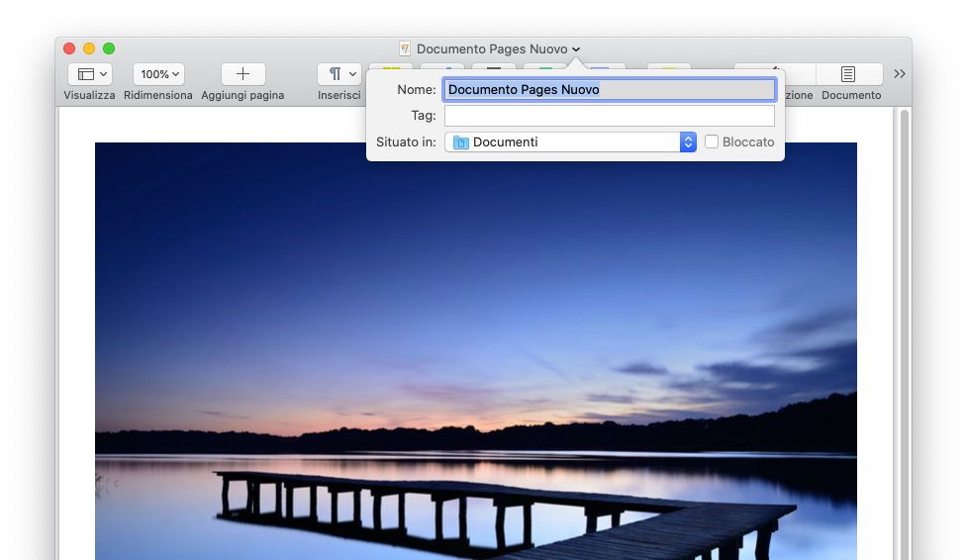Viewport: 967px width, 560px height.
Task: Enable the Bloccato checkbox
Action: [712, 142]
